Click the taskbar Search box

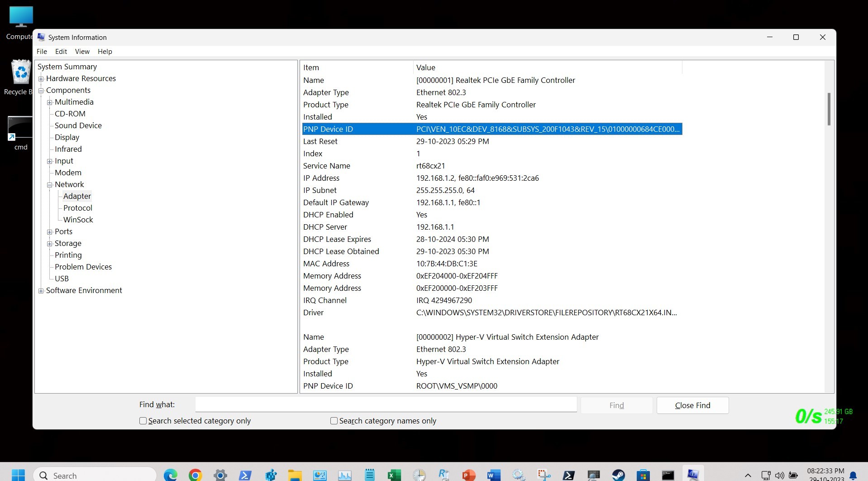(x=95, y=476)
